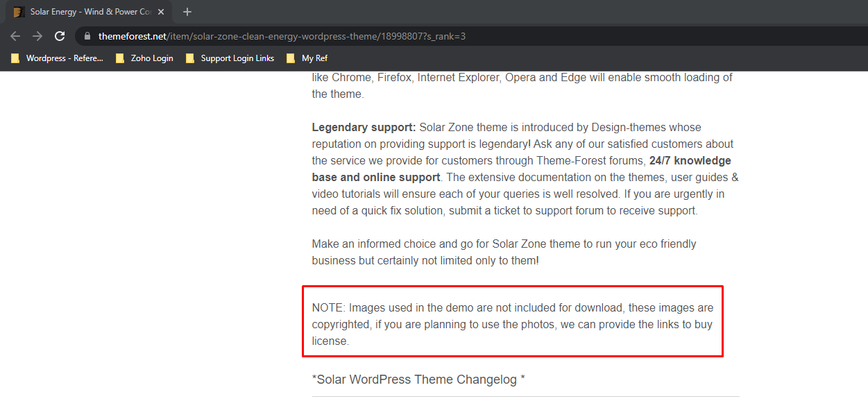
Task: Click the Zoho Login bookmark folder icon
Action: [120, 58]
